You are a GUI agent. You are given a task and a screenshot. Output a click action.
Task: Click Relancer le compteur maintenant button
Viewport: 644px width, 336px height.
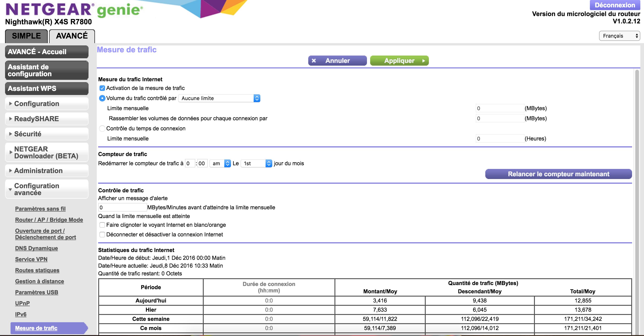click(x=558, y=174)
